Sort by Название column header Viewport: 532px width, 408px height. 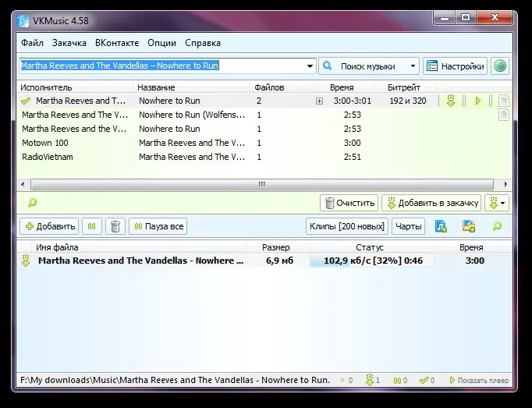[191, 87]
